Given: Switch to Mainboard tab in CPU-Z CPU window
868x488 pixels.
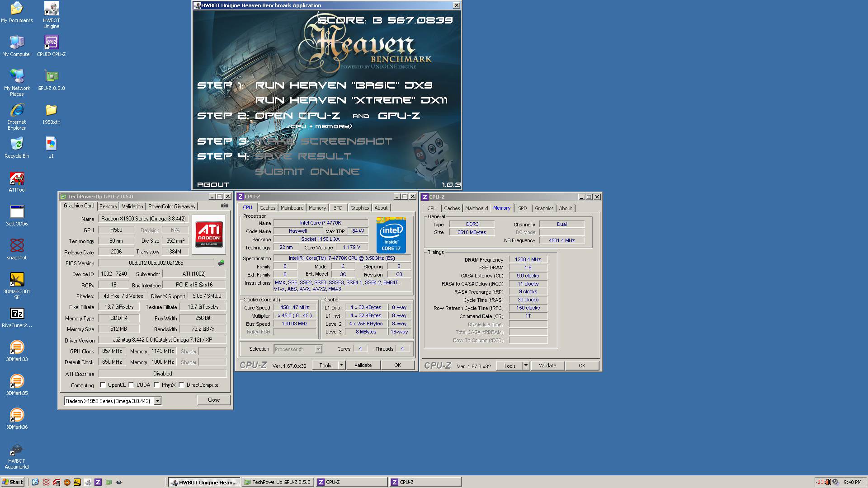Looking at the screenshot, I should coord(292,208).
